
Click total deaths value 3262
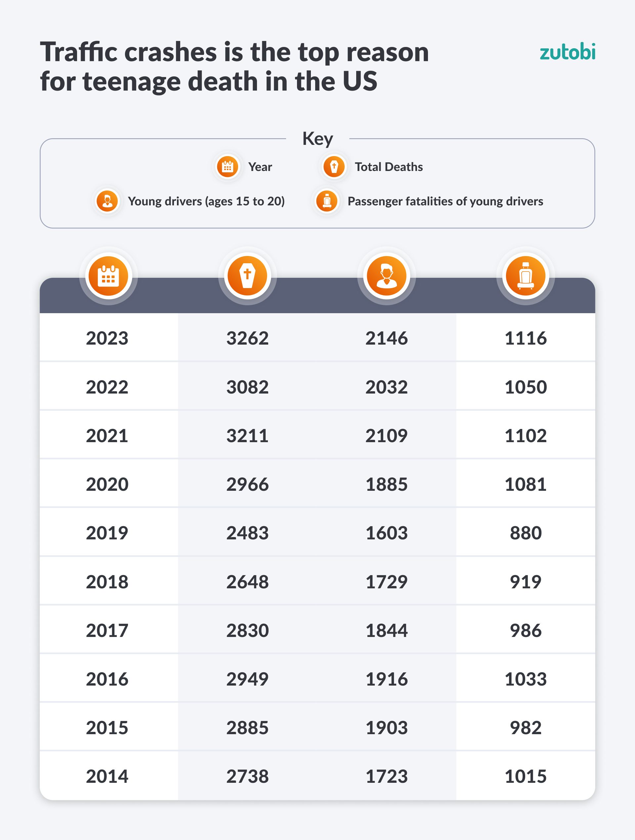[x=247, y=338]
